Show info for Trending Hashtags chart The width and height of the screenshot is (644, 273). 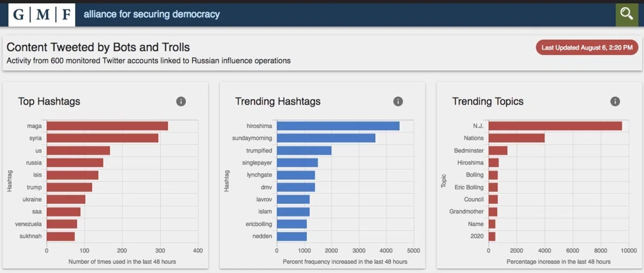click(398, 101)
